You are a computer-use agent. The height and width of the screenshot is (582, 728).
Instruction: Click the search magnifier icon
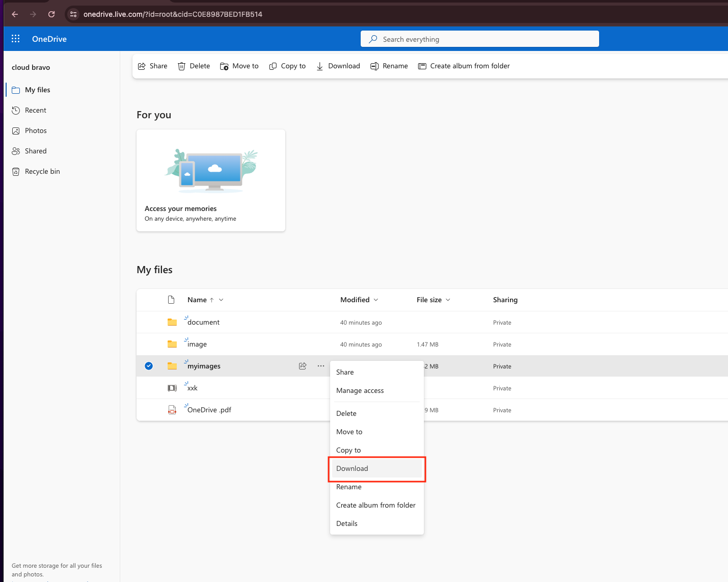(x=373, y=39)
